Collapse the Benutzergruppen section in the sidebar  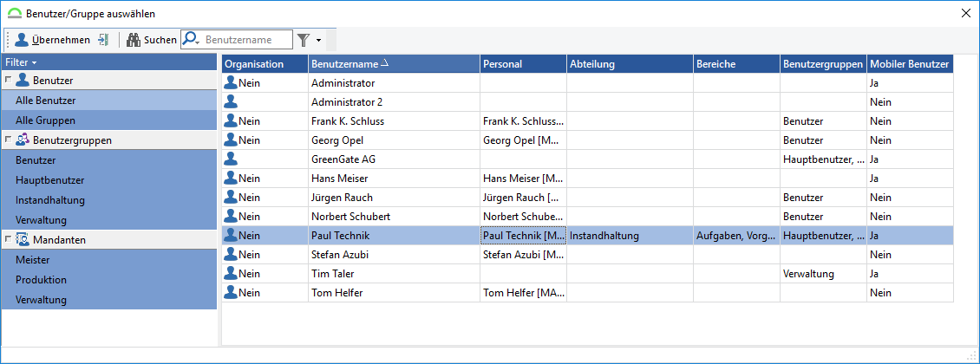point(8,140)
